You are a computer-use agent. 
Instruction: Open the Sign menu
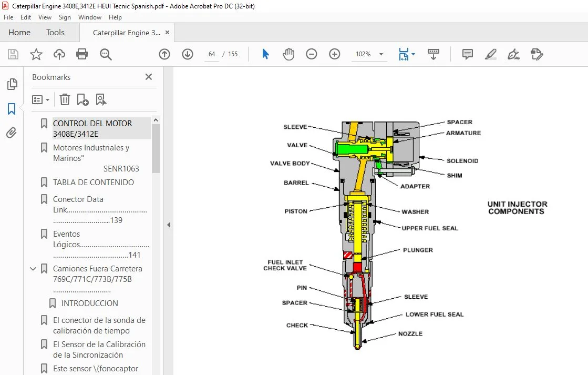tap(65, 17)
